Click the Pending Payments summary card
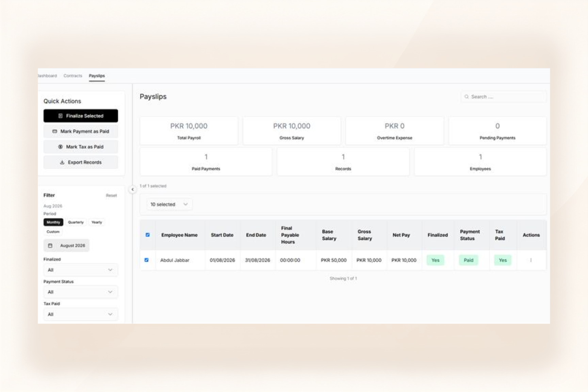588x392 pixels. (497, 131)
